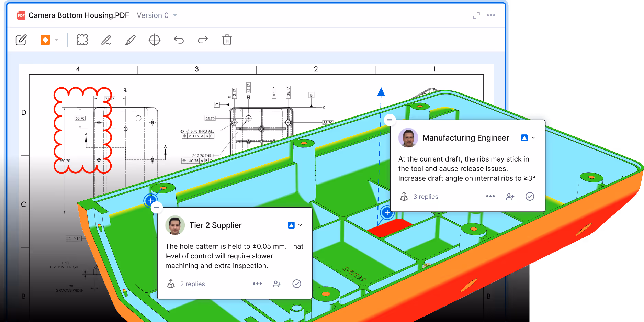Click the 35.70 dimension label
644x322 pixels.
(328, 123)
